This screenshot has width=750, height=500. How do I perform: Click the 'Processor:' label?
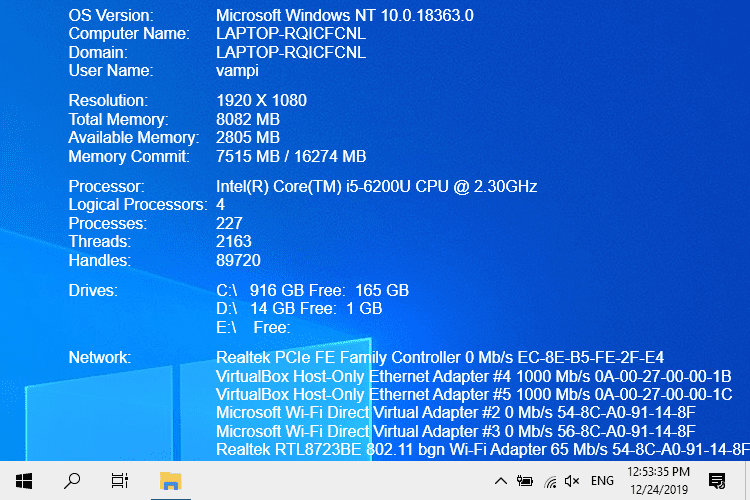coord(106,186)
